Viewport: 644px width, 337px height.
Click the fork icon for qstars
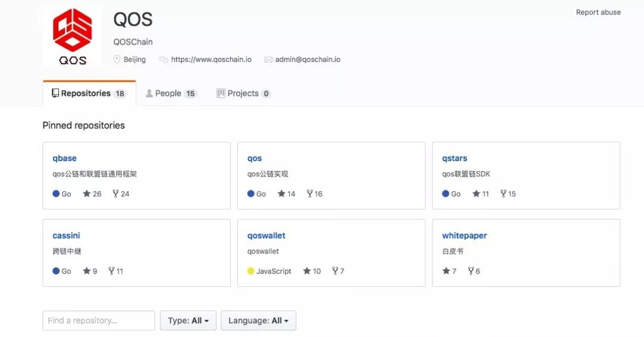[x=503, y=193]
